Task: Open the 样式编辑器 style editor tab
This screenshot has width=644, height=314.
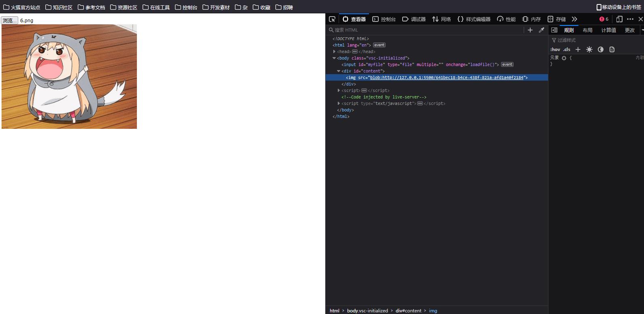Action: click(x=474, y=19)
